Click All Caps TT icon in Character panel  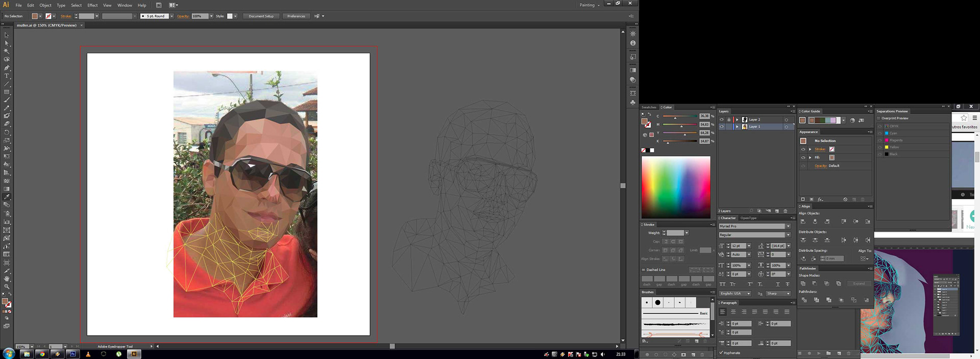click(722, 284)
